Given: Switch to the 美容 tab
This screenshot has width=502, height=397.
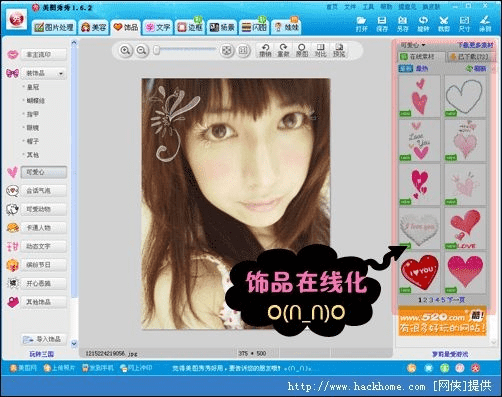Looking at the screenshot, I should [x=94, y=27].
